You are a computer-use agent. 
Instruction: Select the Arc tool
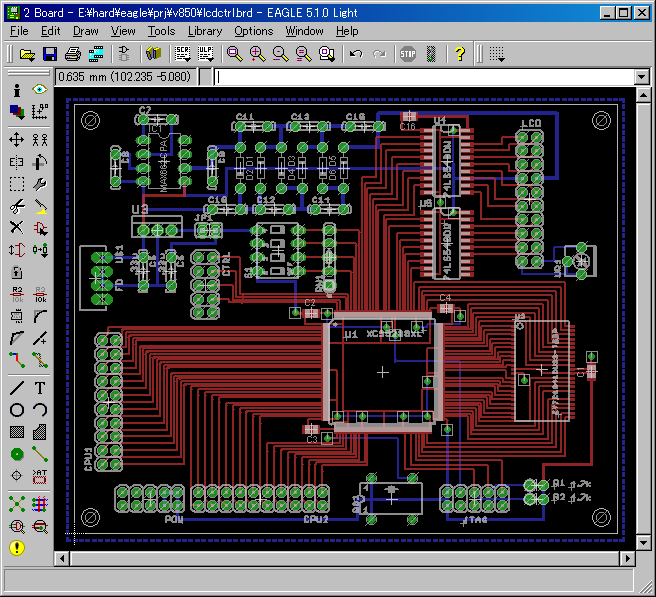click(40, 410)
